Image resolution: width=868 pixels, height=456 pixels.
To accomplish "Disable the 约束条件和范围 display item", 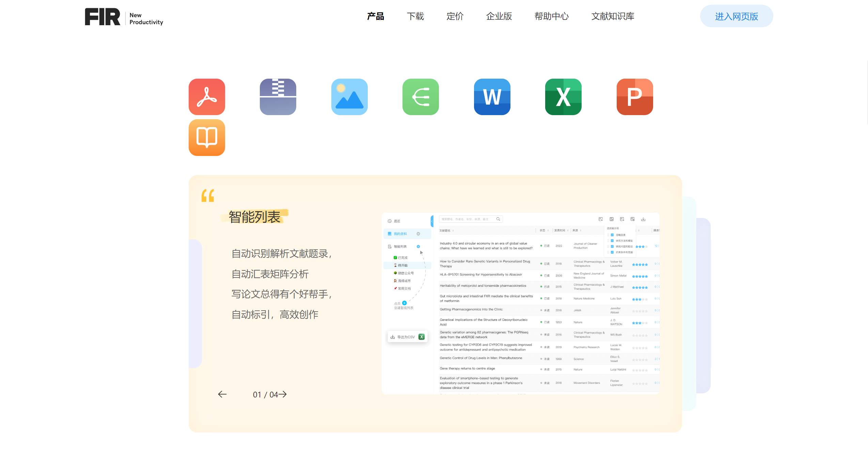I will (x=612, y=253).
